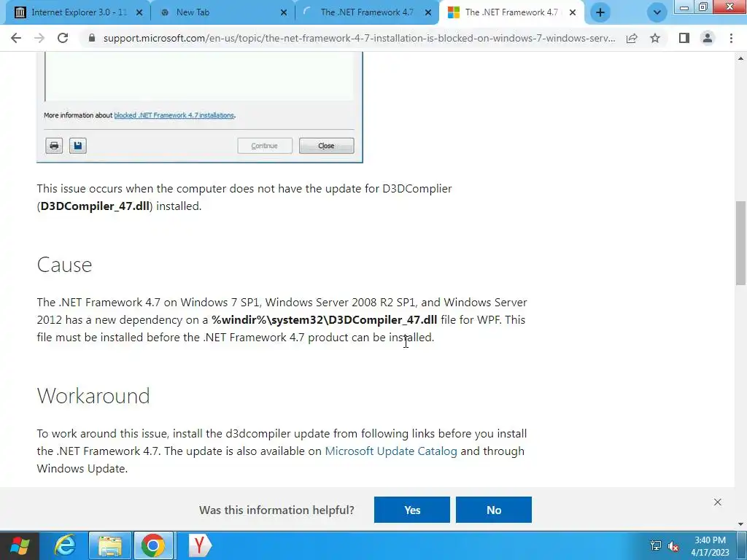Go back to previous page
Viewport: 747px width, 560px height.
(16, 38)
